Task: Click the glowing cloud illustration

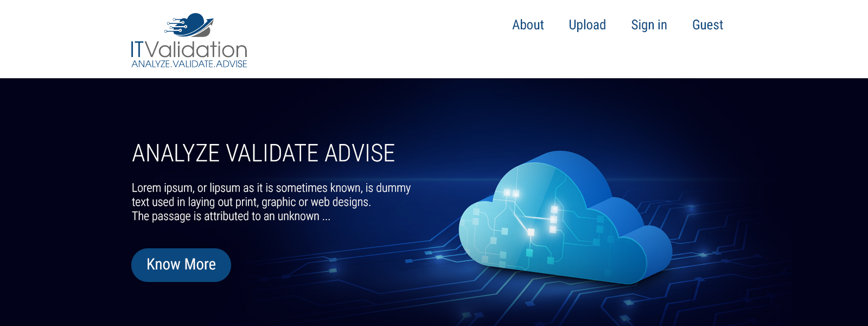Action: [565, 217]
